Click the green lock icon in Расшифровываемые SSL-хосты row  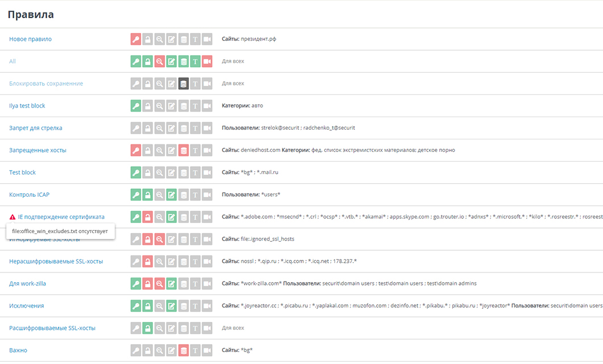[x=148, y=328]
